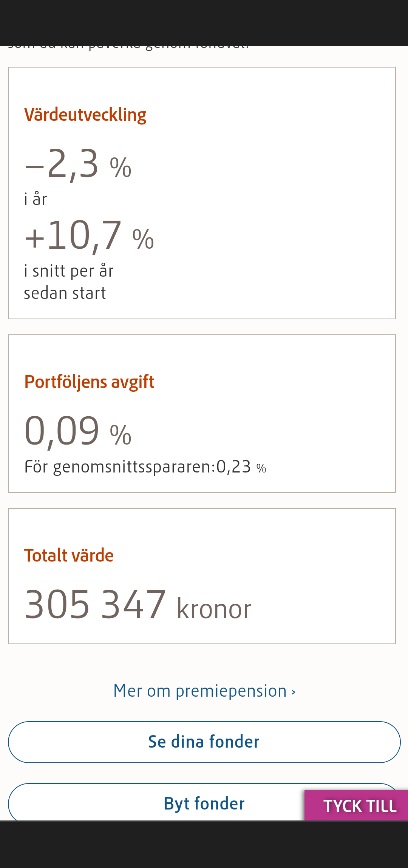Open the Mer om premiepension link
Image resolution: width=408 pixels, height=868 pixels.
[200, 691]
